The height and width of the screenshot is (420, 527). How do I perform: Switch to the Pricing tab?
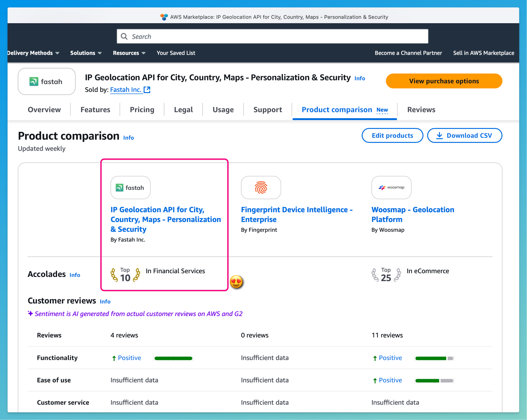[x=142, y=110]
